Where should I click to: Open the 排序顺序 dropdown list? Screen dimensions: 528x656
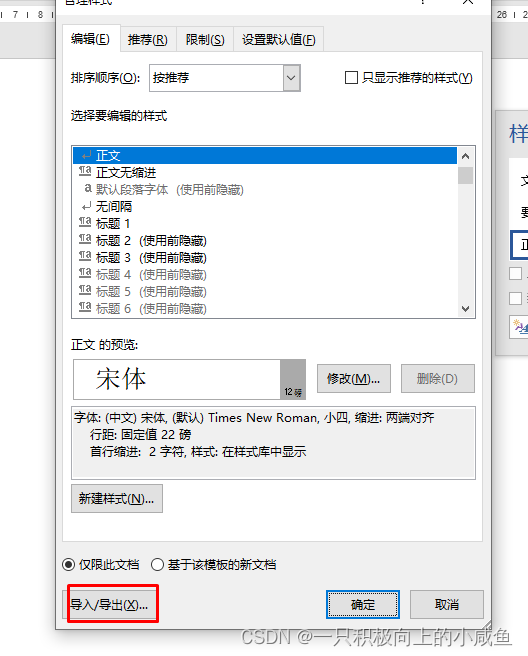point(292,78)
